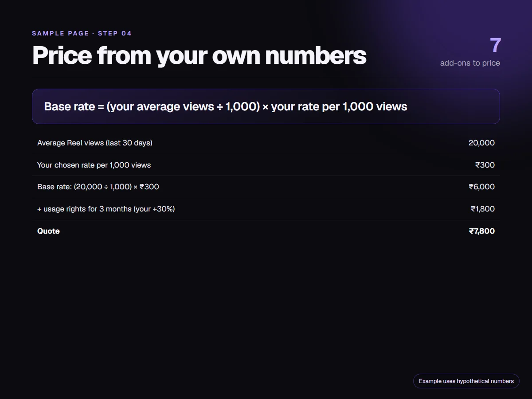The width and height of the screenshot is (532, 399).
Task: Click the bold 'Quote' label
Action: (x=48, y=231)
